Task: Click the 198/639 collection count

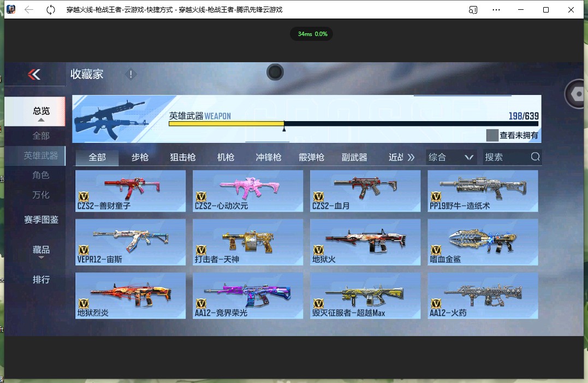Action: (x=524, y=116)
